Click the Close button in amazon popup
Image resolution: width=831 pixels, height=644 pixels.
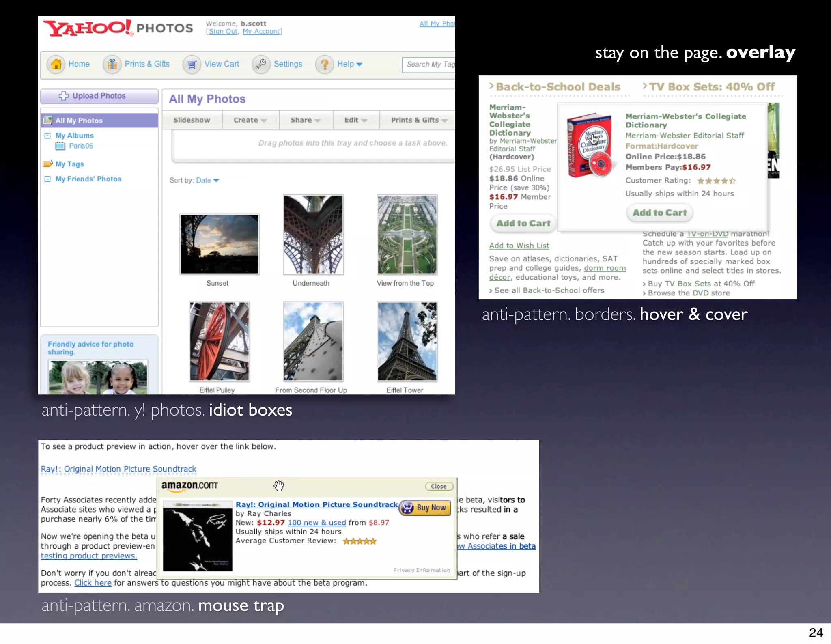[439, 486]
